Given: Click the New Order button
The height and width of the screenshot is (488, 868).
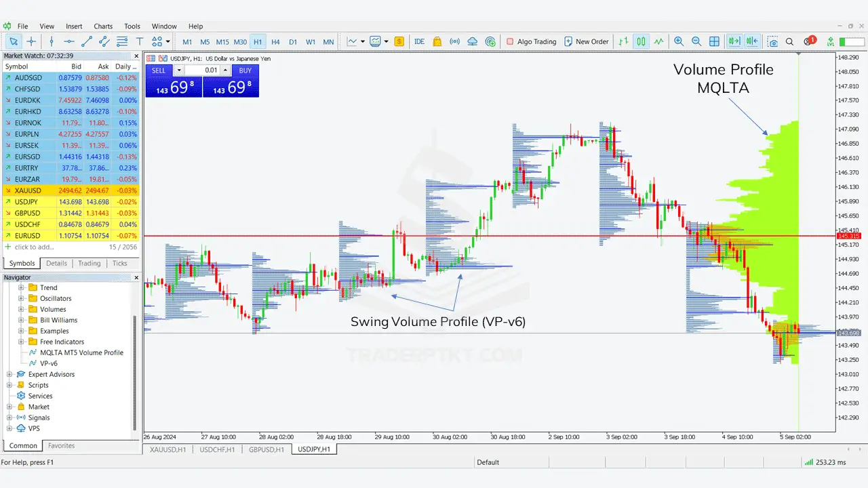Looking at the screenshot, I should (x=586, y=41).
